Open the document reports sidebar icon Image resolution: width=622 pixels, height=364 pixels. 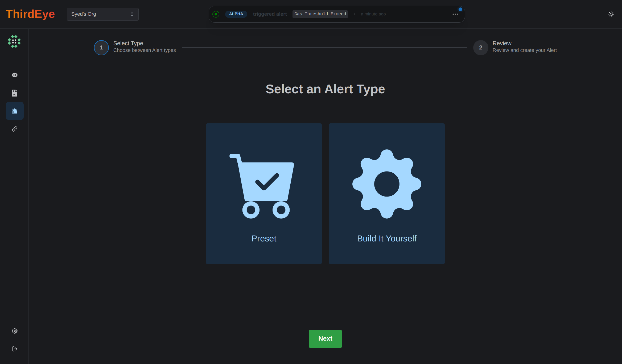pyautogui.click(x=15, y=93)
